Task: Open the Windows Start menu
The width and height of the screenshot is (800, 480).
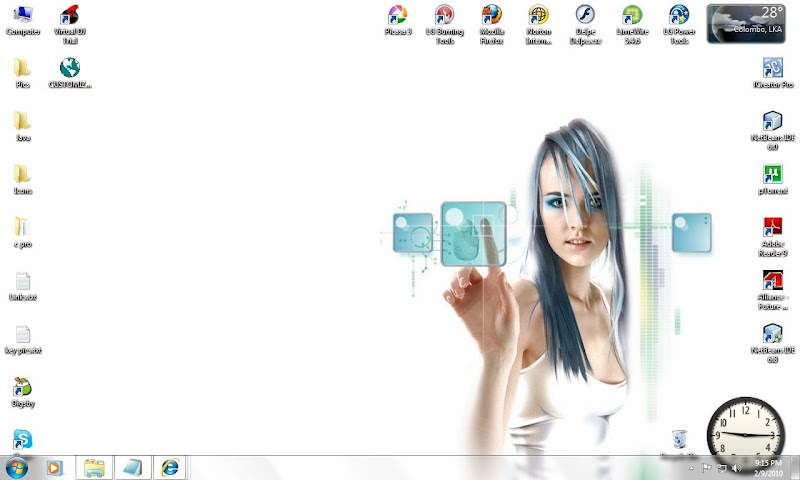Action: coord(17,468)
